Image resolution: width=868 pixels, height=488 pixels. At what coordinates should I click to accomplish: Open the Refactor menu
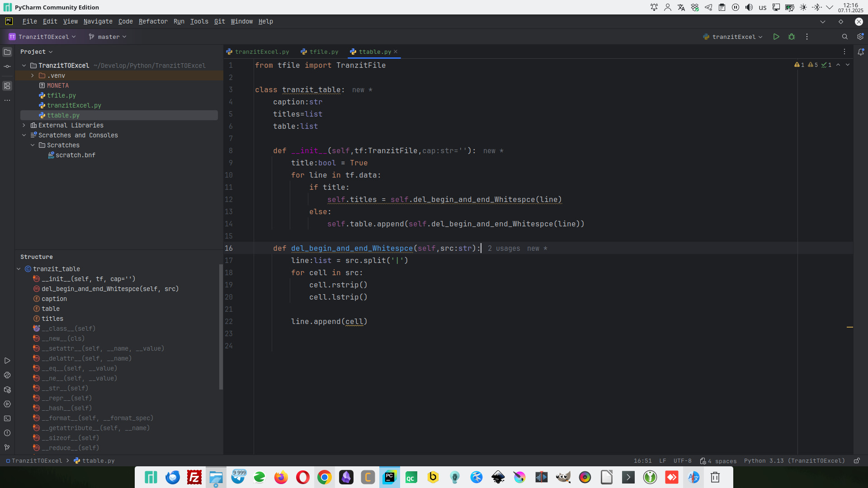(153, 22)
